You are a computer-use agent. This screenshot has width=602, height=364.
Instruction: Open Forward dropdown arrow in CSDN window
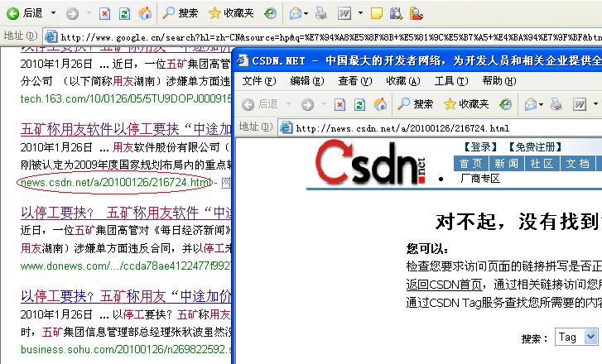click(324, 104)
